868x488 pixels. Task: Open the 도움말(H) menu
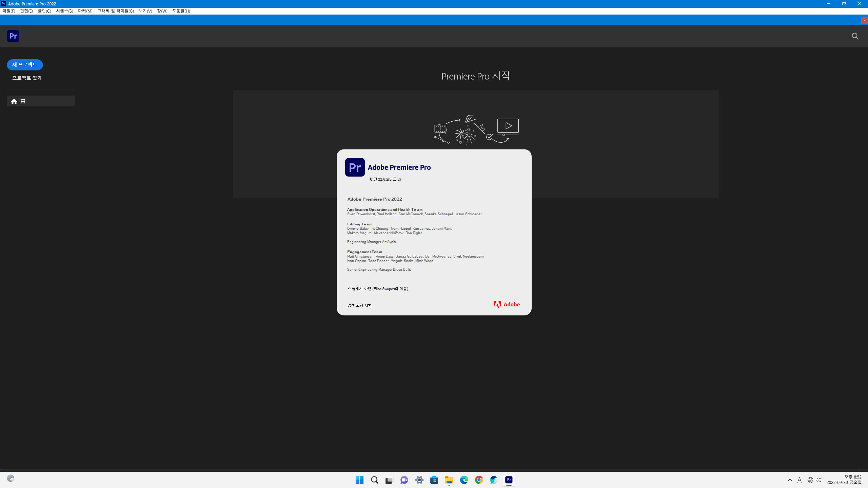coord(181,11)
